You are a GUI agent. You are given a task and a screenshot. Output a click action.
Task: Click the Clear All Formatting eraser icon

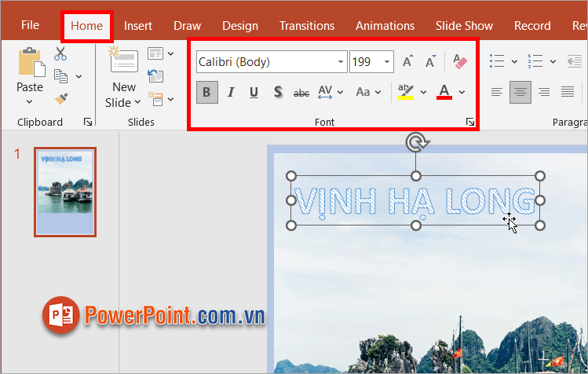(458, 61)
